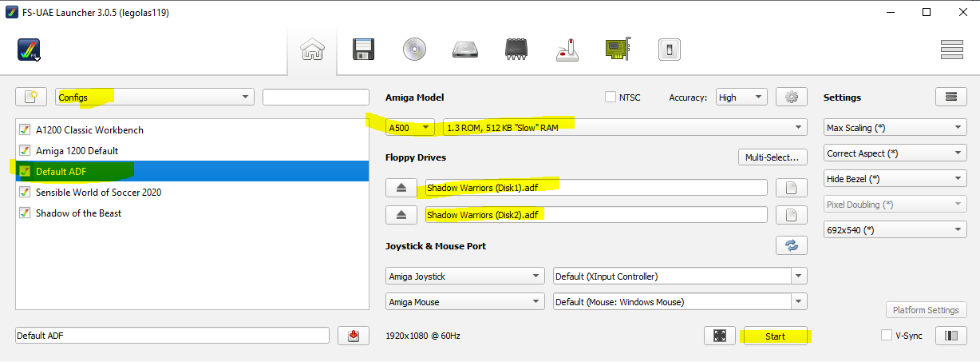
Task: Open the Configs list dropdown
Action: click(x=155, y=97)
